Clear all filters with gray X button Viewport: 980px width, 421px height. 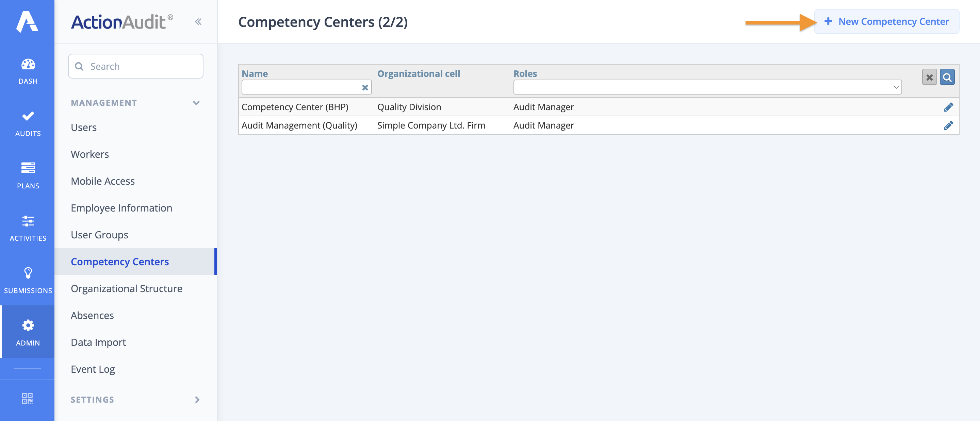click(x=929, y=77)
